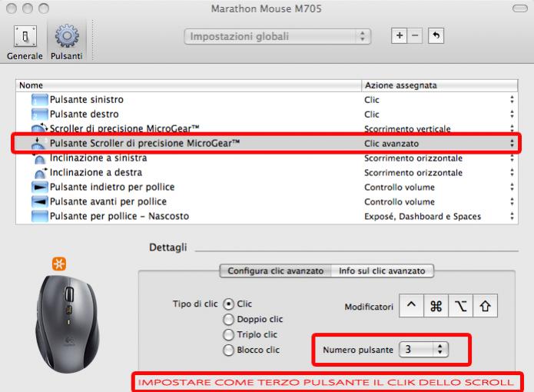Toggle the Command modifier key
This screenshot has width=534, height=392.
[436, 306]
